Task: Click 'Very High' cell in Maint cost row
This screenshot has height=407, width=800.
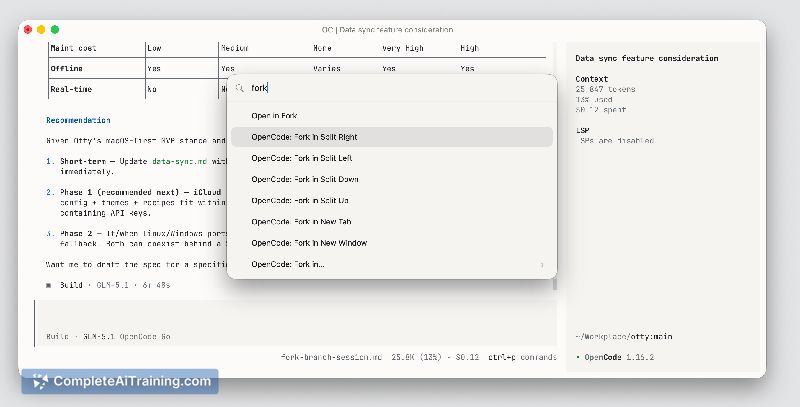Action: tap(403, 48)
